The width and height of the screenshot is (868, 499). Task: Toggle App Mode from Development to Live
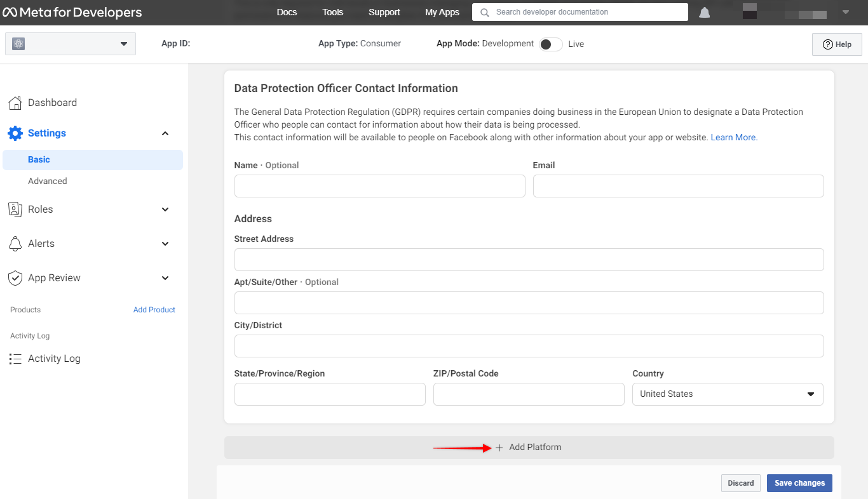550,44
